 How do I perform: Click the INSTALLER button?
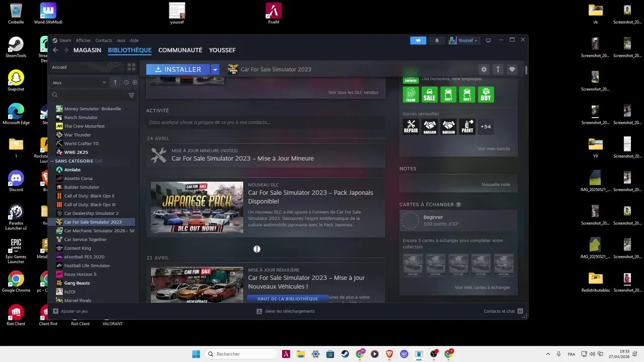click(178, 69)
